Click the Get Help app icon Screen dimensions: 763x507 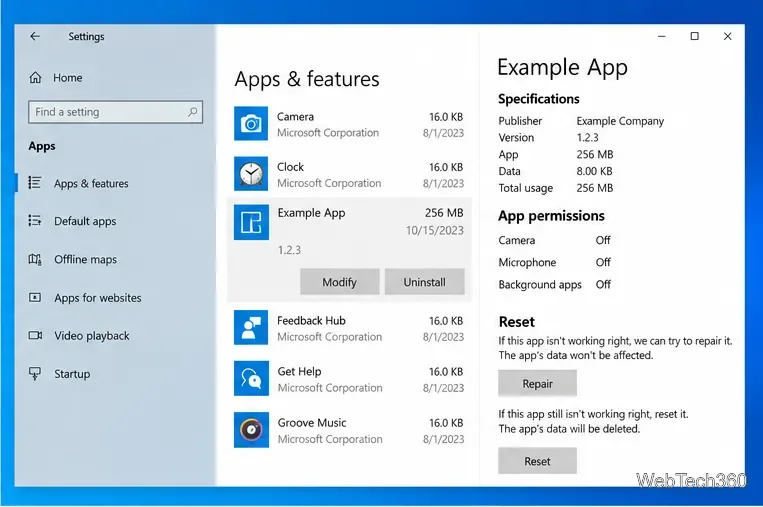pyautogui.click(x=251, y=378)
